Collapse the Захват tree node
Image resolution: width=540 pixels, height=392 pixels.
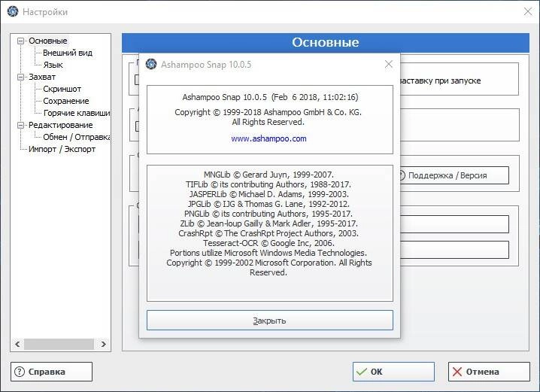pyautogui.click(x=20, y=77)
